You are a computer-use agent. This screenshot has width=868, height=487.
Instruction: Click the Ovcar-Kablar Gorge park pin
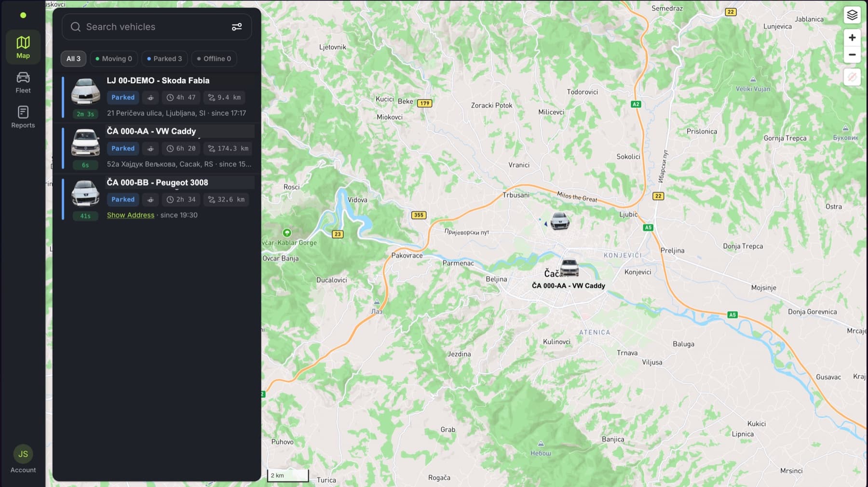[287, 233]
